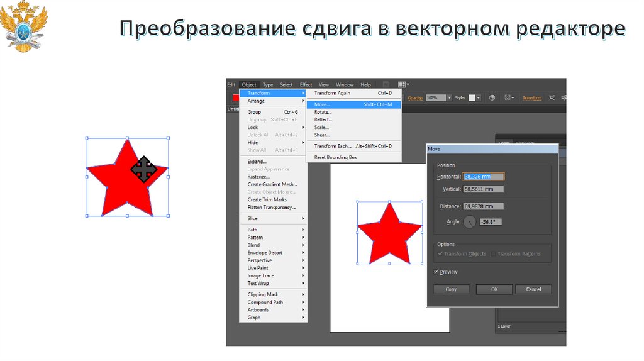Click the '1 Layer' status text
The height and width of the screenshot is (361, 644).
click(504, 326)
